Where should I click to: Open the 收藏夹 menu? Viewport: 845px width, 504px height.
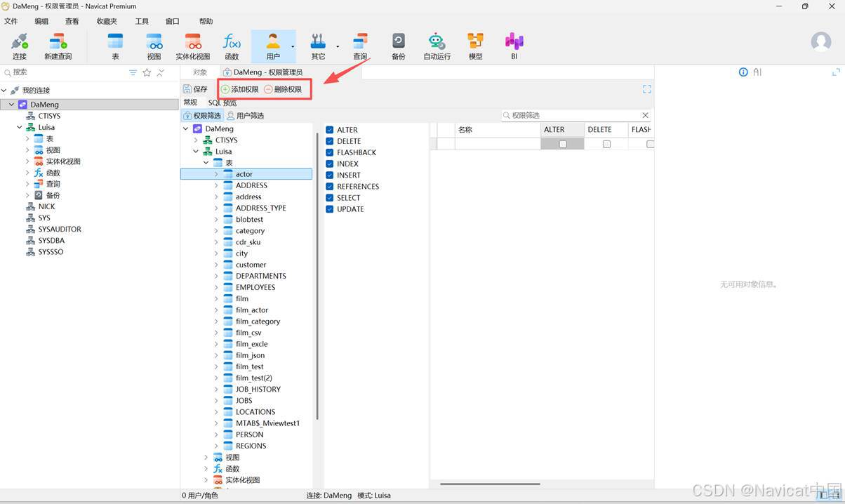[x=107, y=22]
